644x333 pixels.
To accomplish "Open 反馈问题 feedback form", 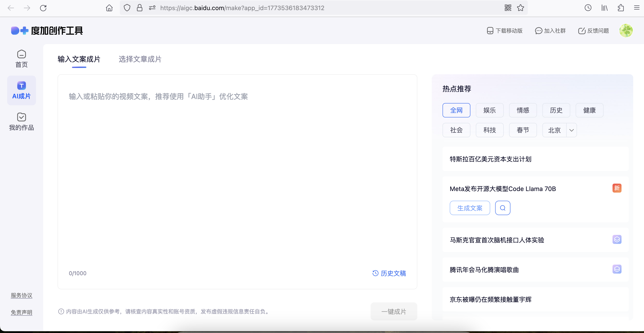I will point(593,31).
